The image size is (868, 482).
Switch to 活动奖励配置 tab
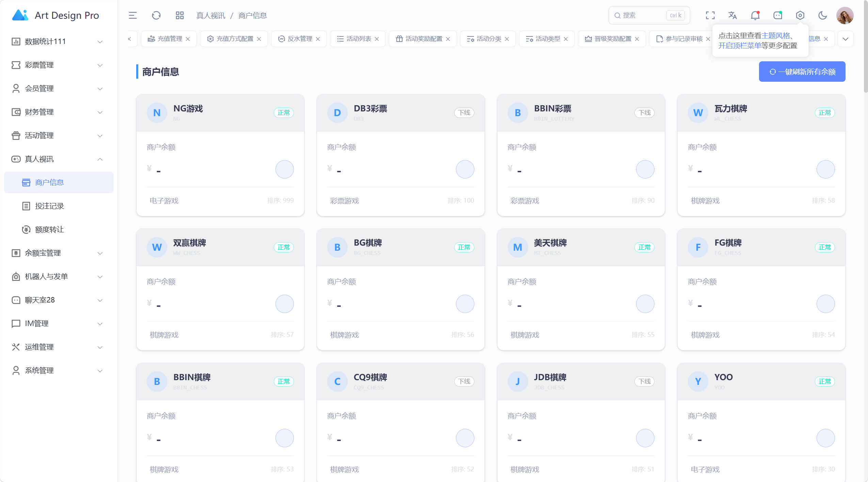(423, 39)
